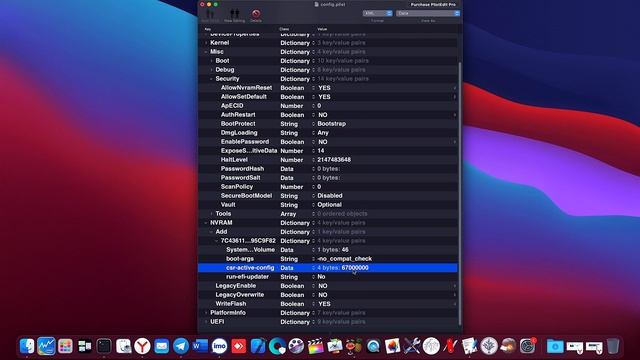This screenshot has height=360, width=640.
Task: Collapse the NVRAM dictionary
Action: (x=206, y=223)
